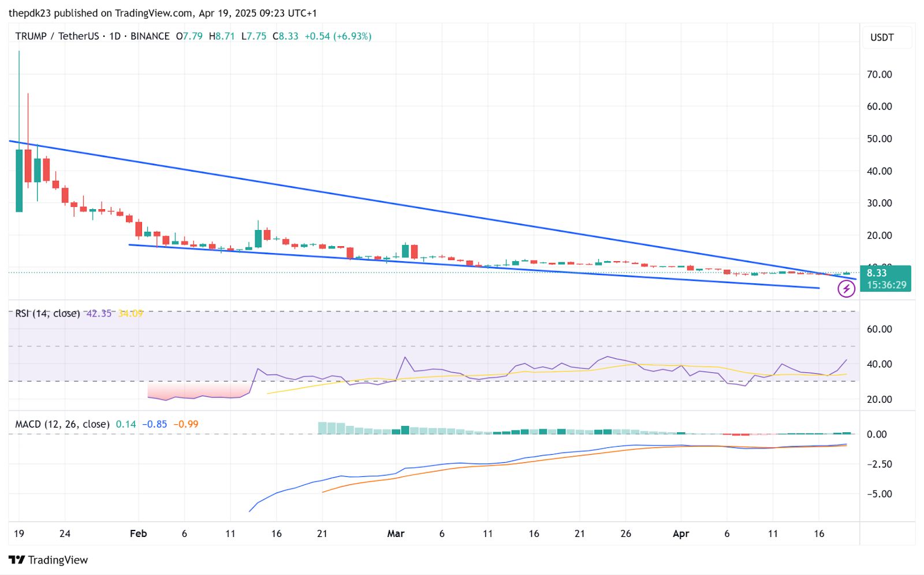Click the yellow RSI average value 34.09
This screenshot has width=924, height=575.
click(x=131, y=313)
